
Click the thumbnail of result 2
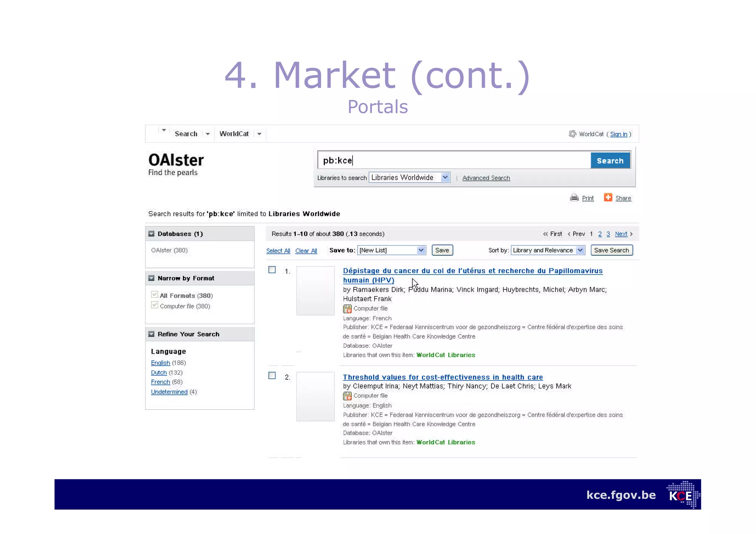[316, 397]
